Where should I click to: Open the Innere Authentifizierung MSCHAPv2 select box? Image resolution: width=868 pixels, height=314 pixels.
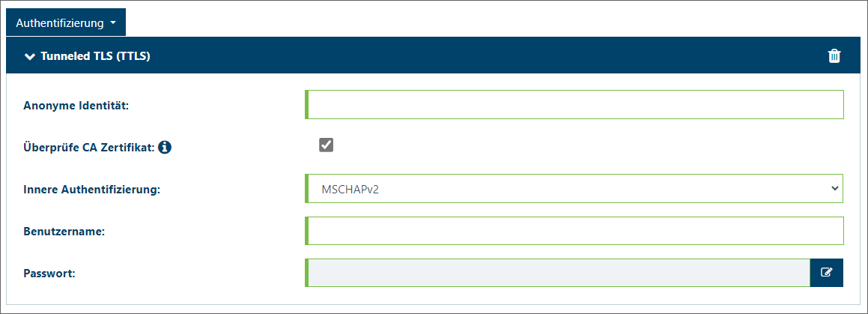pos(574,188)
